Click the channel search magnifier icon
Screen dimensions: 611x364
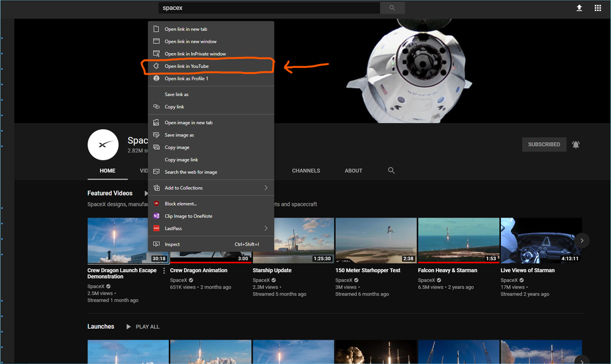point(391,170)
